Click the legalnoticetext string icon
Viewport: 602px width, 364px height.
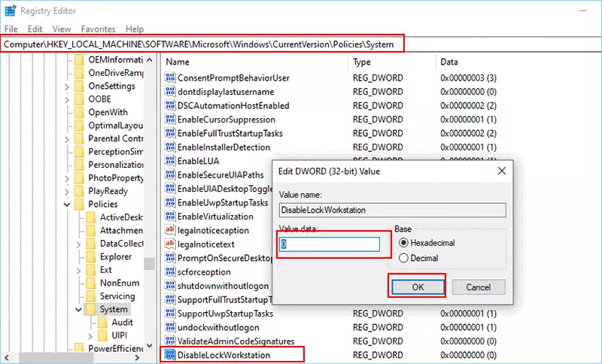(x=170, y=244)
